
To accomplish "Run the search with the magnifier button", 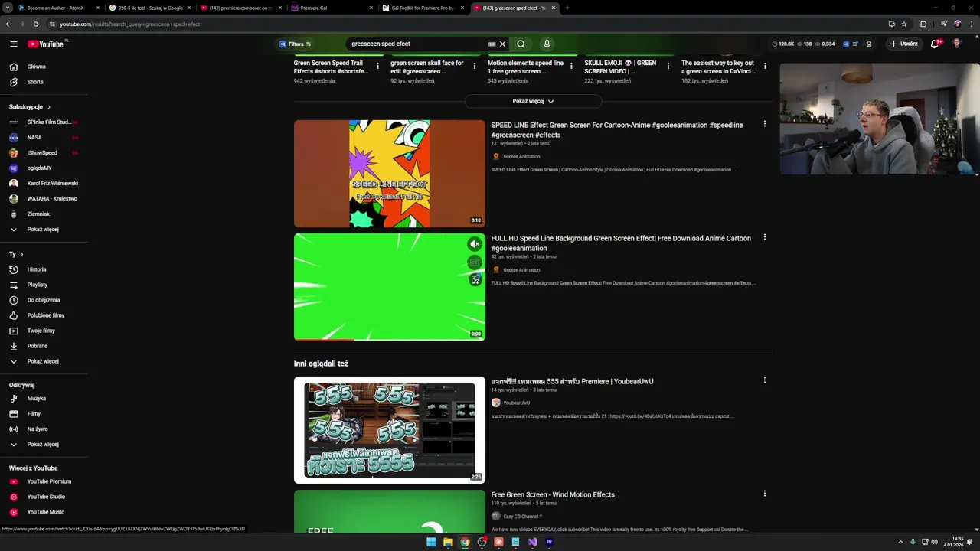I will (x=521, y=44).
